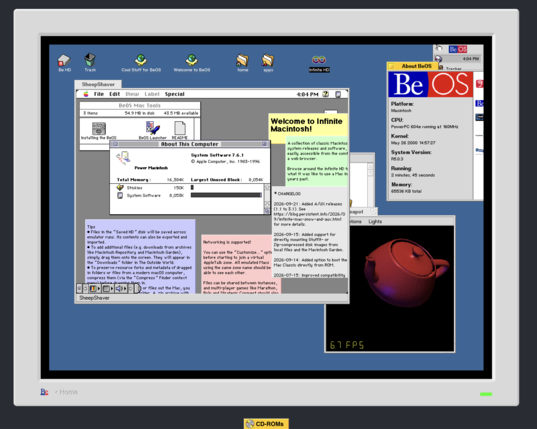The image size is (537, 429).
Task: Open the Label menu in Mac menubar
Action: click(152, 94)
